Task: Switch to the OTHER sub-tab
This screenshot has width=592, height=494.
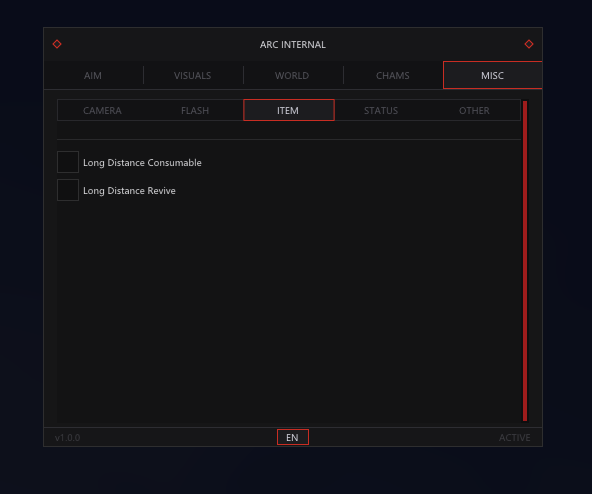Action: coord(474,110)
